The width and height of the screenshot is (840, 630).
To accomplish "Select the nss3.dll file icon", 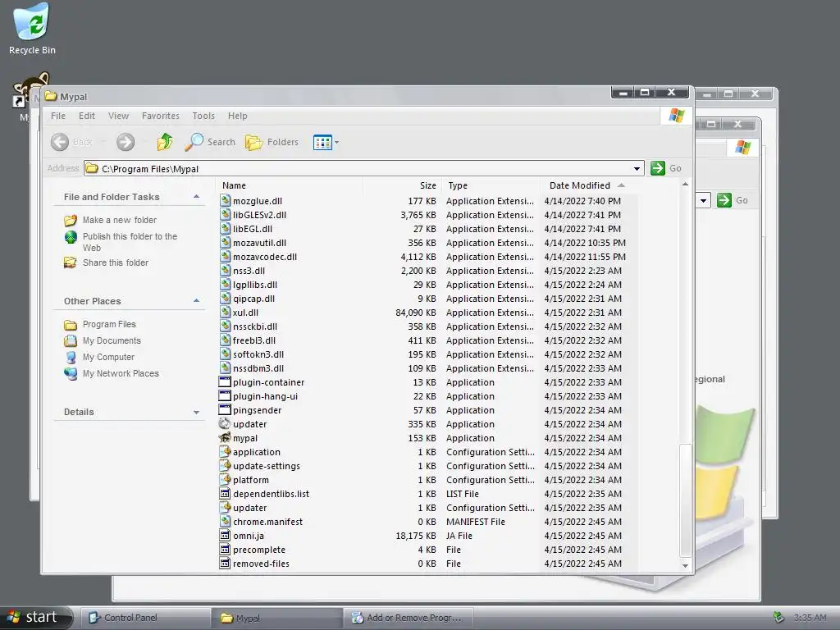I will [x=226, y=271].
